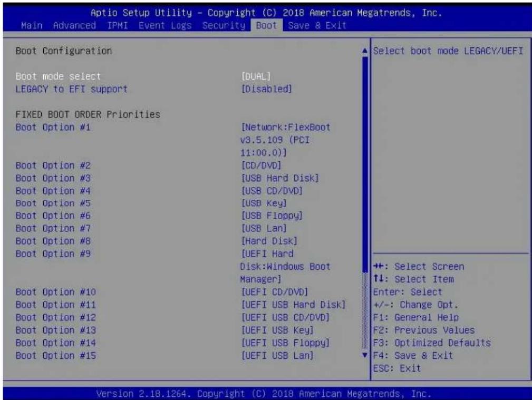Select Boot Option #13 label
The width and height of the screenshot is (532, 400).
[x=56, y=330]
